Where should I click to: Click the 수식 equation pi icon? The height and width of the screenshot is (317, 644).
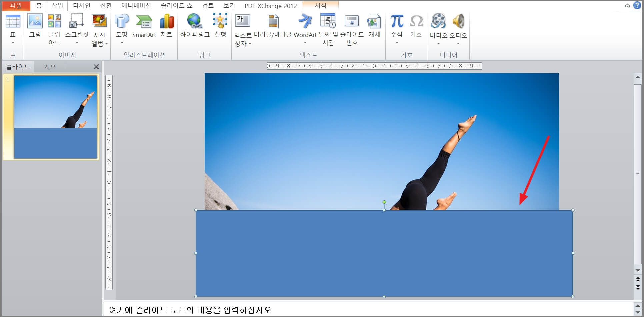point(397,21)
